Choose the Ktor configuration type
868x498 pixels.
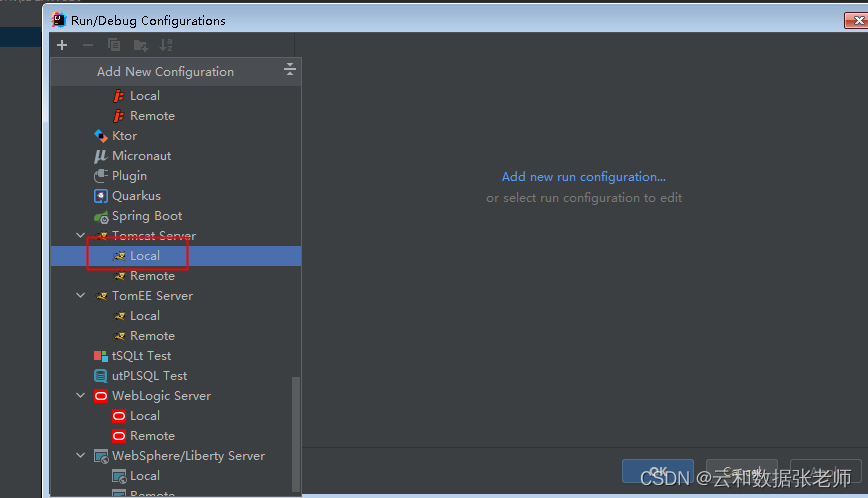point(176,136)
